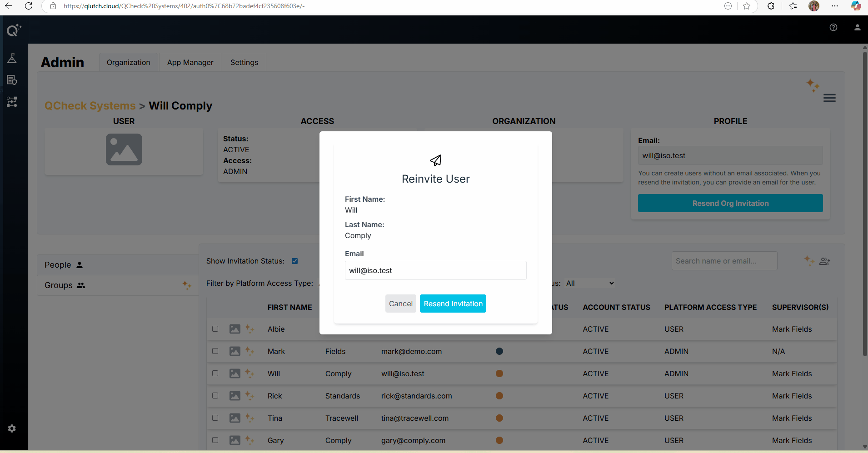Click sparkle icon beside Groups

[186, 285]
